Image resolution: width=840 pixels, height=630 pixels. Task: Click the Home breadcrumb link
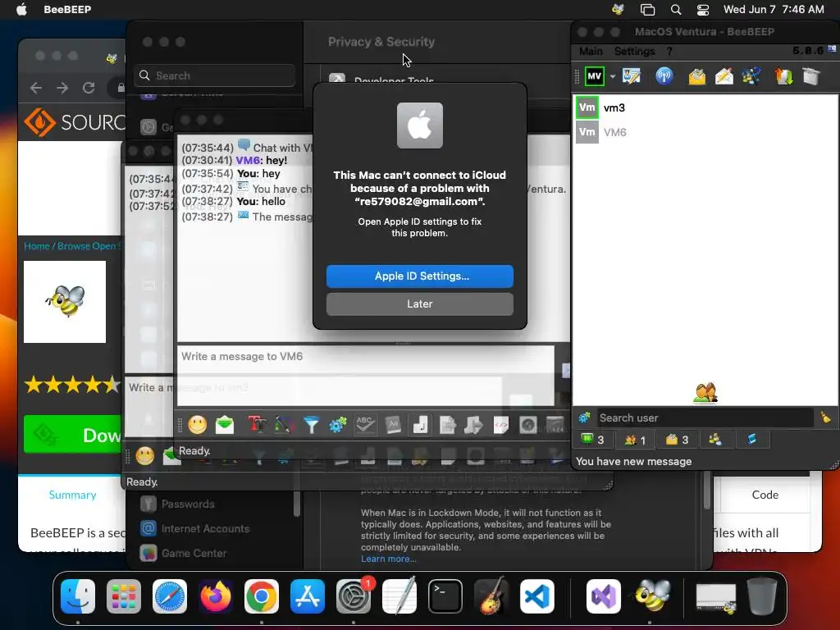(36, 246)
